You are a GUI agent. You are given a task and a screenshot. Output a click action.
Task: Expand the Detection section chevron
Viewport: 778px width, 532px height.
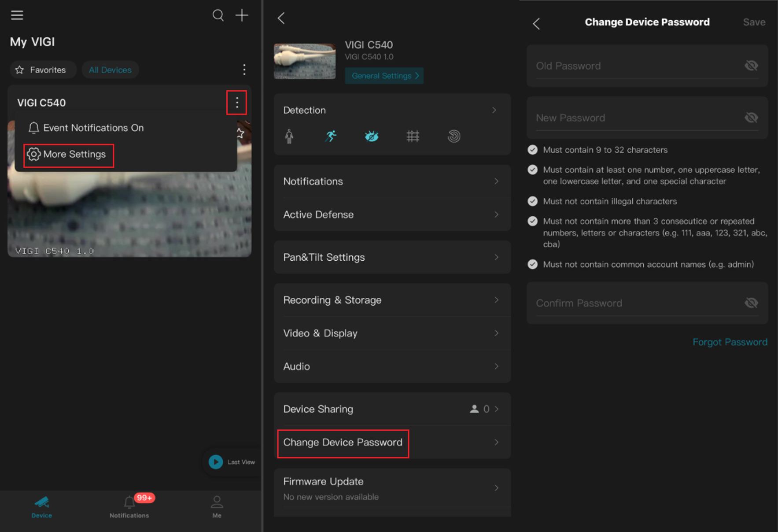pyautogui.click(x=494, y=110)
